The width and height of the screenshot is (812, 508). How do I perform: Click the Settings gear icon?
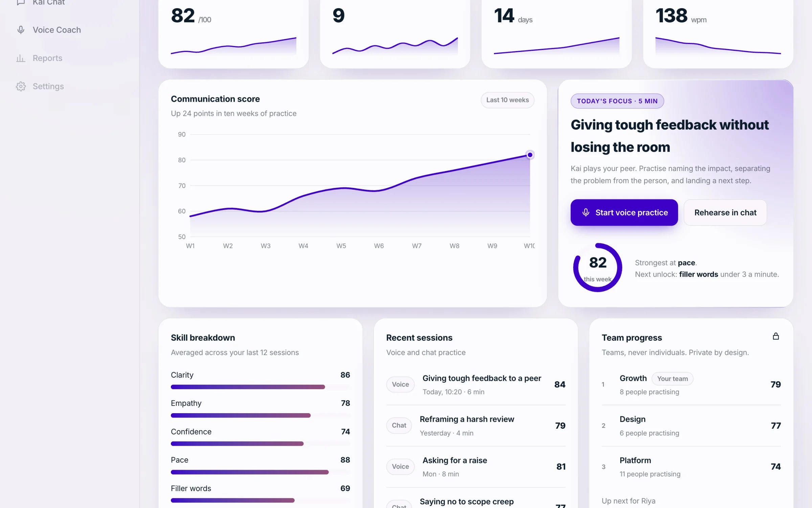coord(21,86)
